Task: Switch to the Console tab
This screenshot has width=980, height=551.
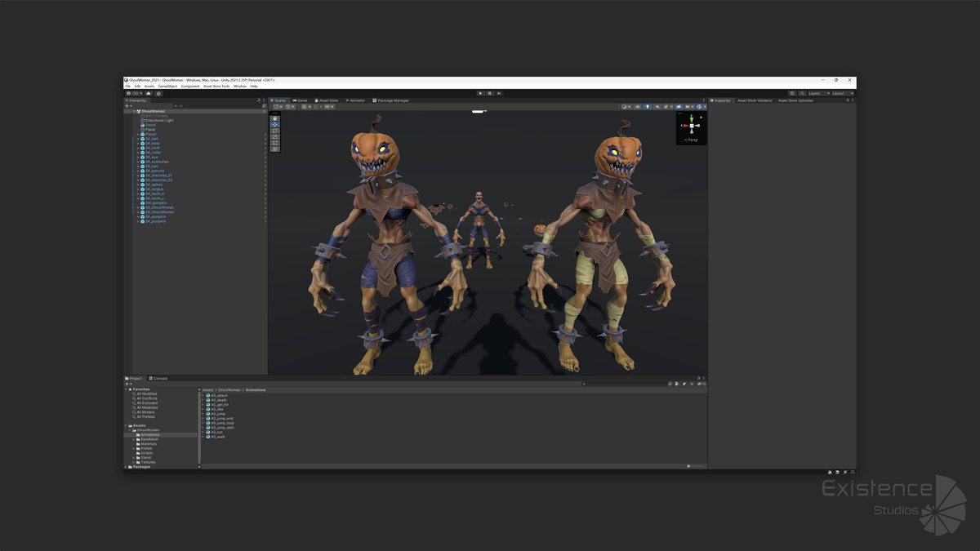Action: click(x=158, y=378)
